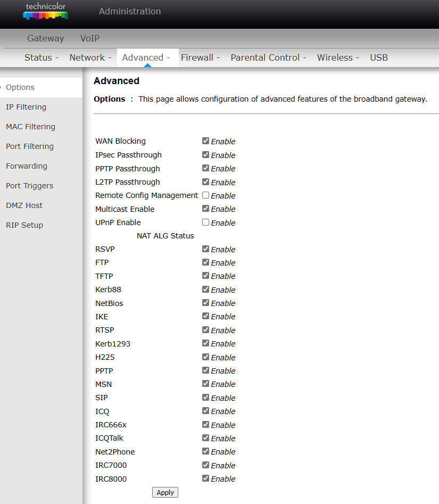Toggle ICQTalk ALG checkbox
The image size is (439, 504).
click(206, 438)
